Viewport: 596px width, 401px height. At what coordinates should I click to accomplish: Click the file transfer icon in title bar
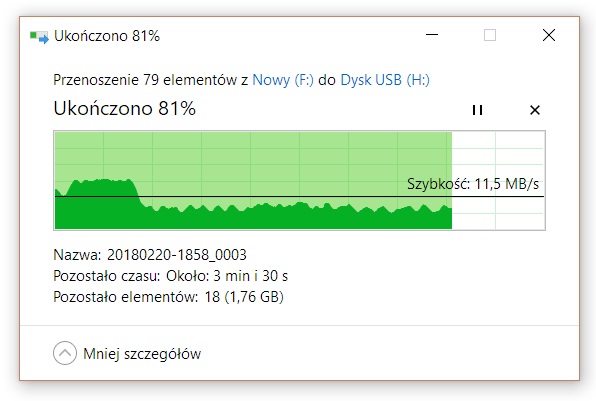pyautogui.click(x=39, y=37)
